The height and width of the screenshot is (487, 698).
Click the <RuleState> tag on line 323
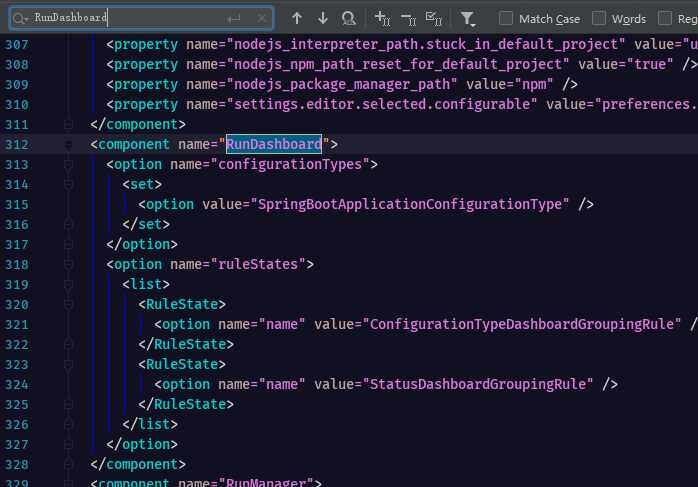click(182, 364)
